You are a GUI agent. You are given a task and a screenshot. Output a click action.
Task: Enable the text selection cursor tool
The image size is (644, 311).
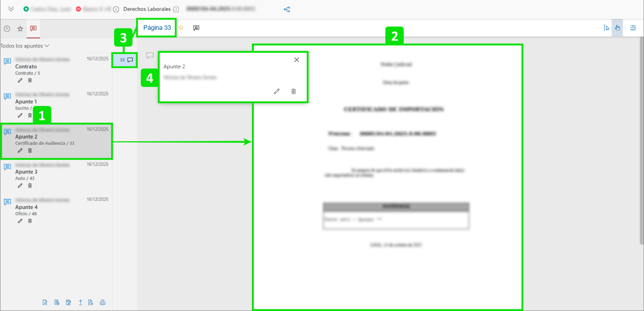click(606, 28)
